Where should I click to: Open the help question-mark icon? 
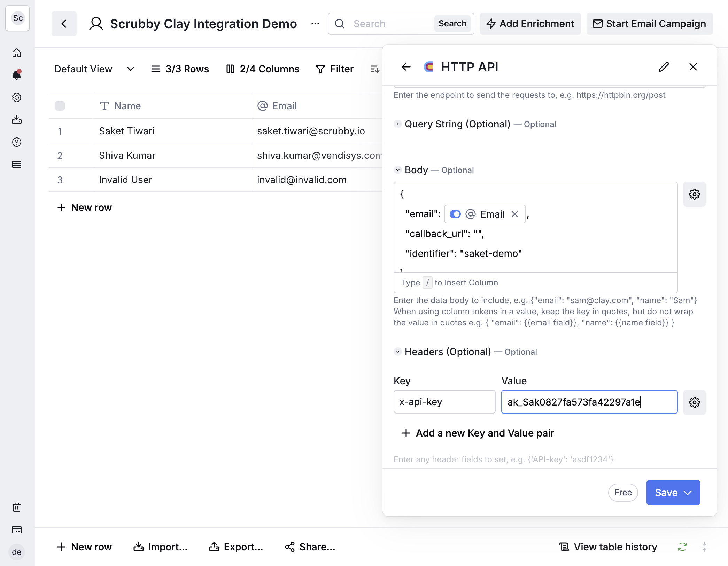point(17,142)
